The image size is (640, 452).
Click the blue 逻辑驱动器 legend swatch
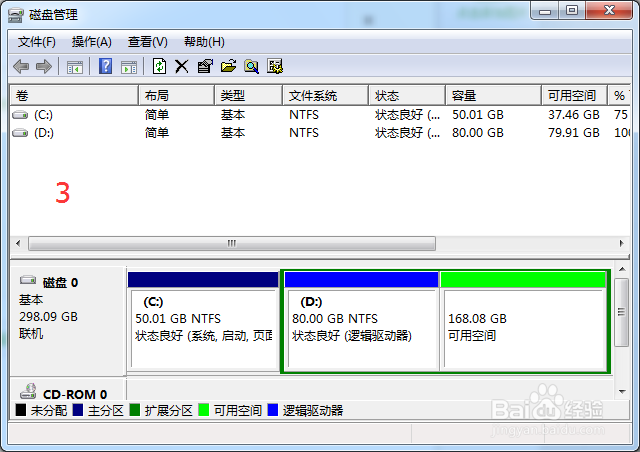273,410
